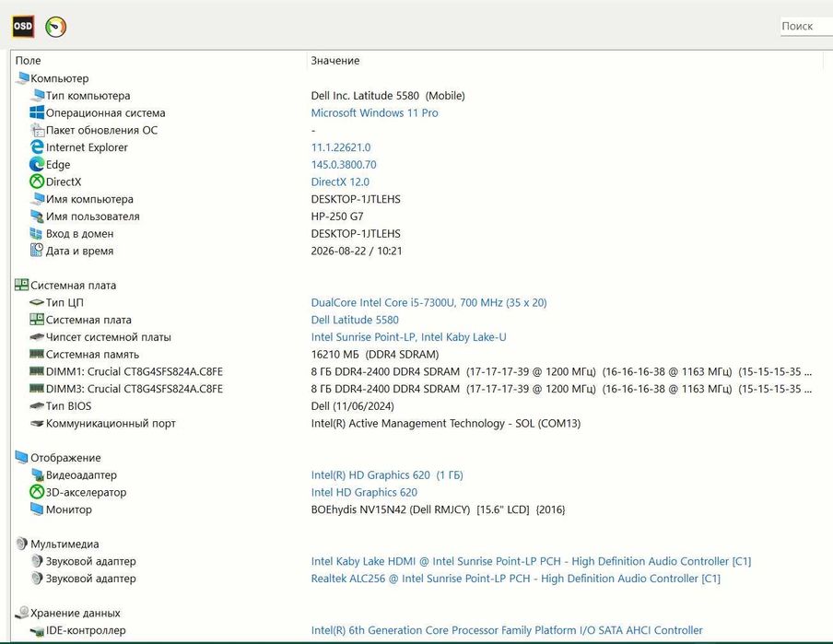The image size is (833, 644).
Task: Click the Internet Explorer icon
Action: tap(37, 147)
